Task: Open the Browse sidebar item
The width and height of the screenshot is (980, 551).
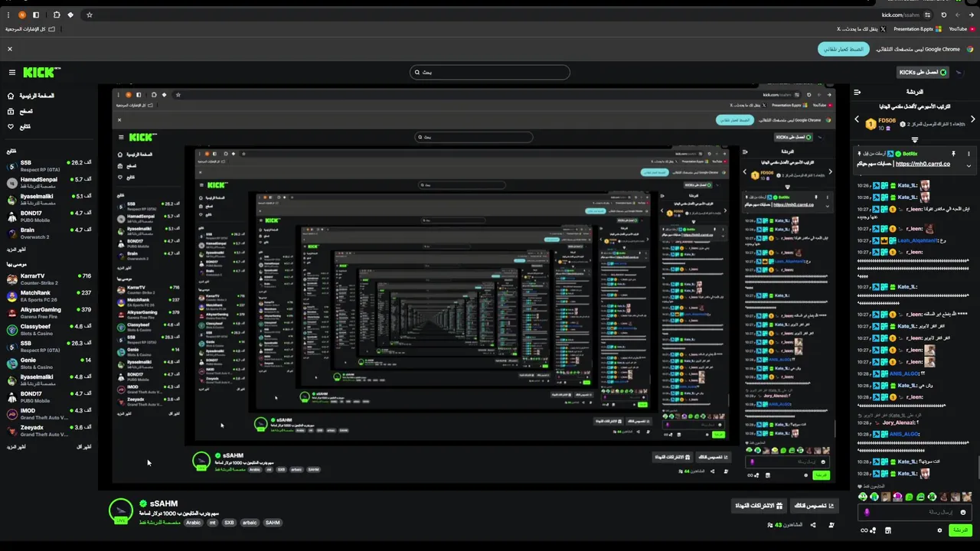Action: (21, 111)
